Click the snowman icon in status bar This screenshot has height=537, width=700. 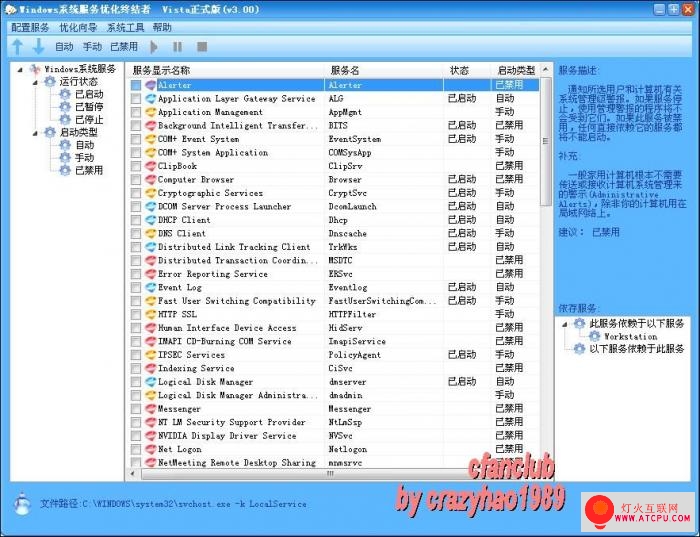coord(21,504)
